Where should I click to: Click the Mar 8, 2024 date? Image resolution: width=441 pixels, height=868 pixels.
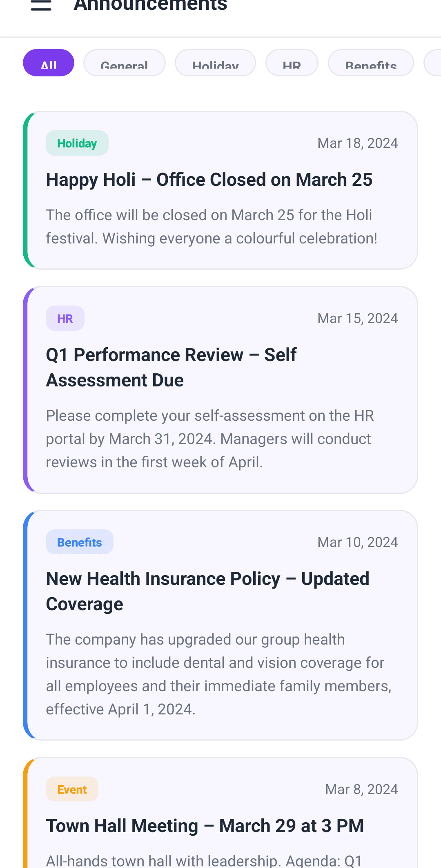pos(361,790)
